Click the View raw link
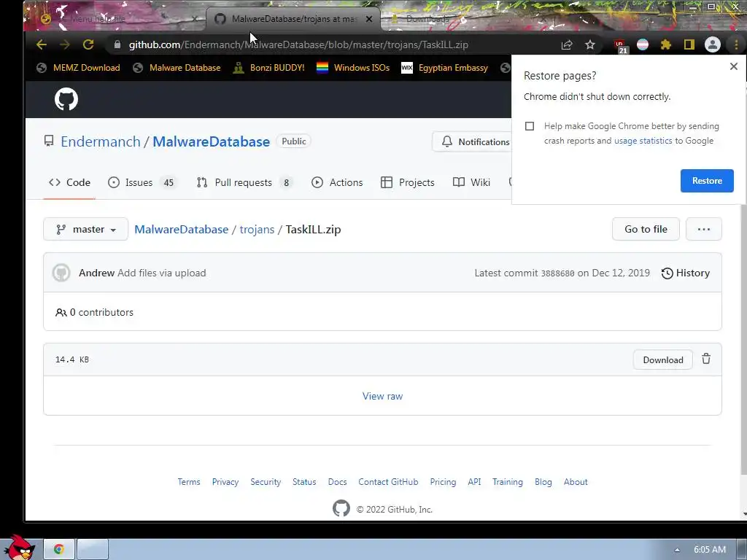The height and width of the screenshot is (560, 747). point(382,396)
